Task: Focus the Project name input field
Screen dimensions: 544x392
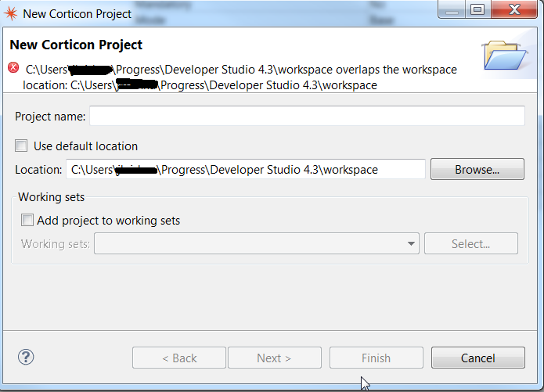Action: [307, 116]
